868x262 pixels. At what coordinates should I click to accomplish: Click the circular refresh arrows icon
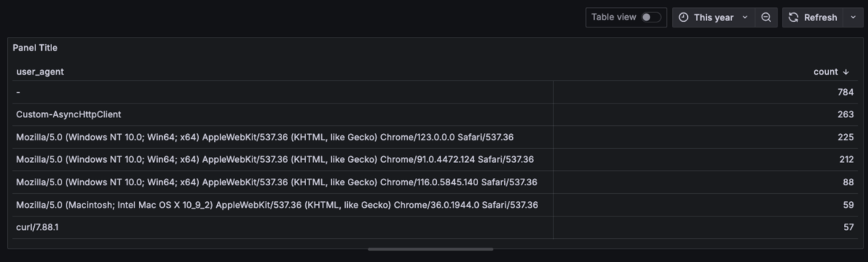pyautogui.click(x=793, y=17)
